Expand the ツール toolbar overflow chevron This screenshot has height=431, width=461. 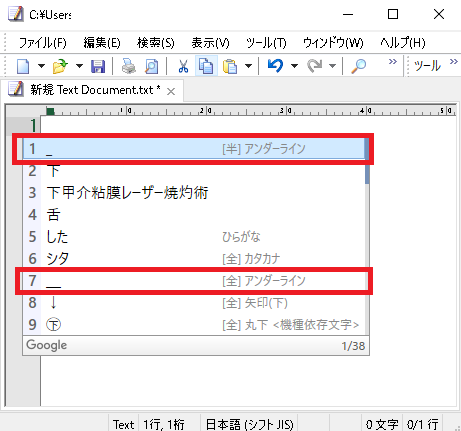454,61
